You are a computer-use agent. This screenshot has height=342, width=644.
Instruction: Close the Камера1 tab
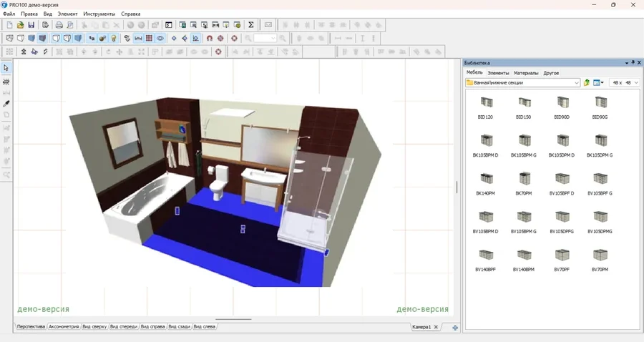point(436,327)
